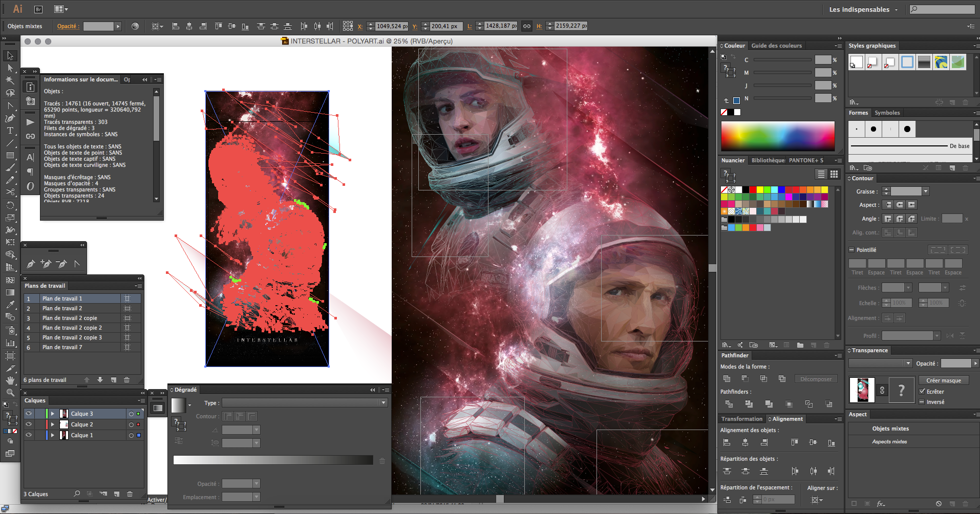Click the Bridge 'Br' icon
Screen dimensions: 980x514
coord(38,9)
